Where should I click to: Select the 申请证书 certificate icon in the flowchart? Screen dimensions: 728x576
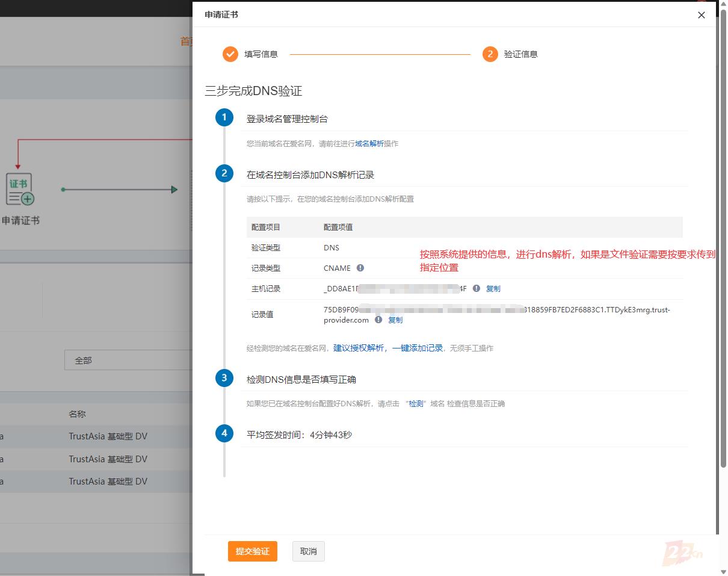pyautogui.click(x=20, y=188)
